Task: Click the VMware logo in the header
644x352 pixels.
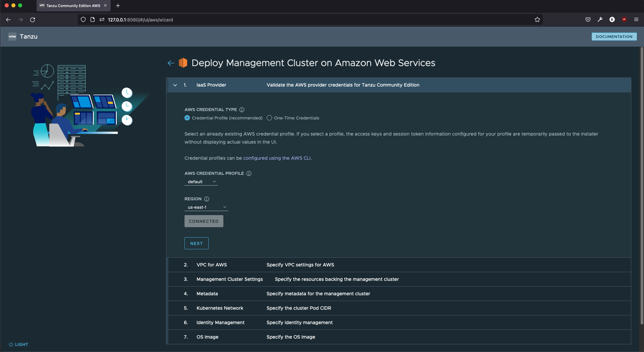Action: coord(12,37)
